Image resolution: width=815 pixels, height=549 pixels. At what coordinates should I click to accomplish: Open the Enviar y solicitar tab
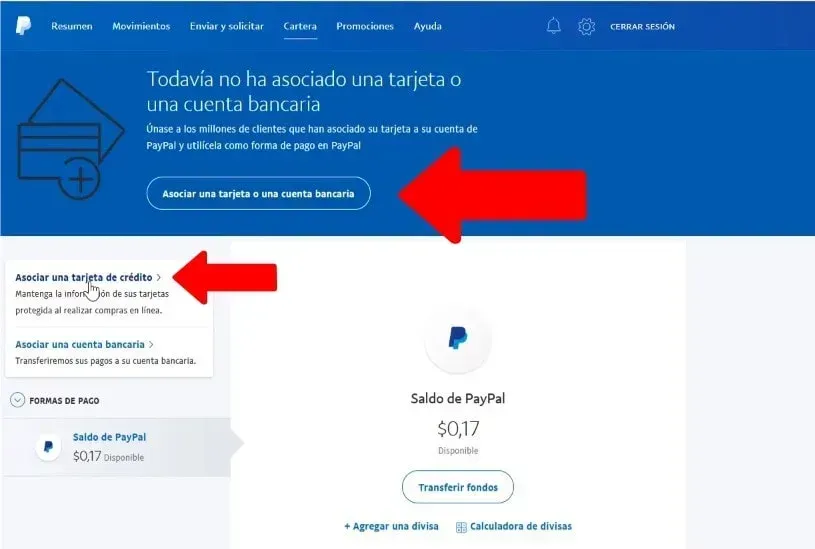tap(227, 27)
